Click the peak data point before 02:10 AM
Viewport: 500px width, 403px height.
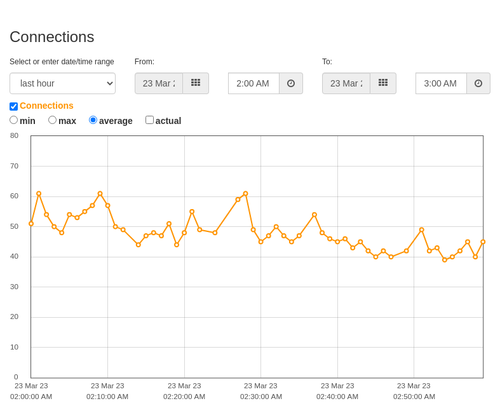point(100,194)
